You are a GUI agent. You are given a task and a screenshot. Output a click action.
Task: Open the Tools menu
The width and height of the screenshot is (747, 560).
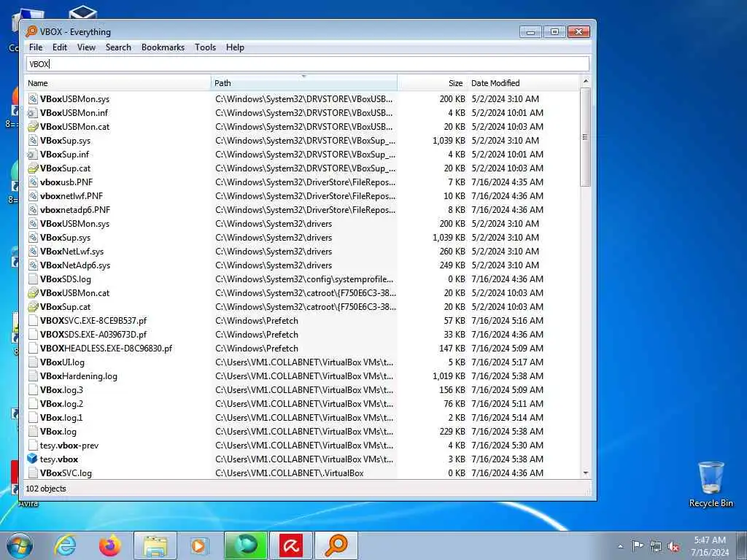(205, 47)
